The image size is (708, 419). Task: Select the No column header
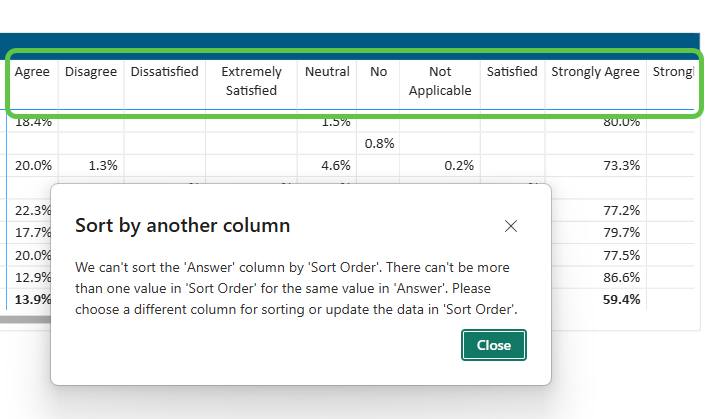click(x=378, y=72)
